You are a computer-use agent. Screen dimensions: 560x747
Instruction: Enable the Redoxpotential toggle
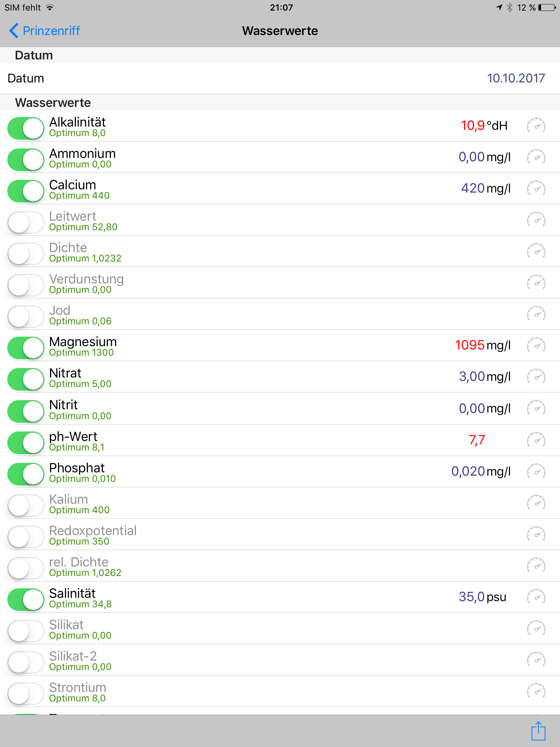pyautogui.click(x=26, y=537)
